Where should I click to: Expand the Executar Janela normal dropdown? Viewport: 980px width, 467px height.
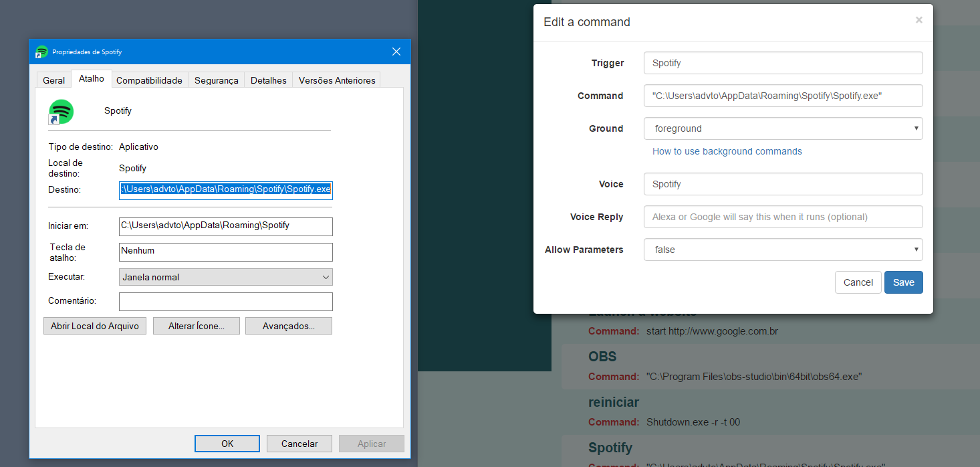coord(226,277)
